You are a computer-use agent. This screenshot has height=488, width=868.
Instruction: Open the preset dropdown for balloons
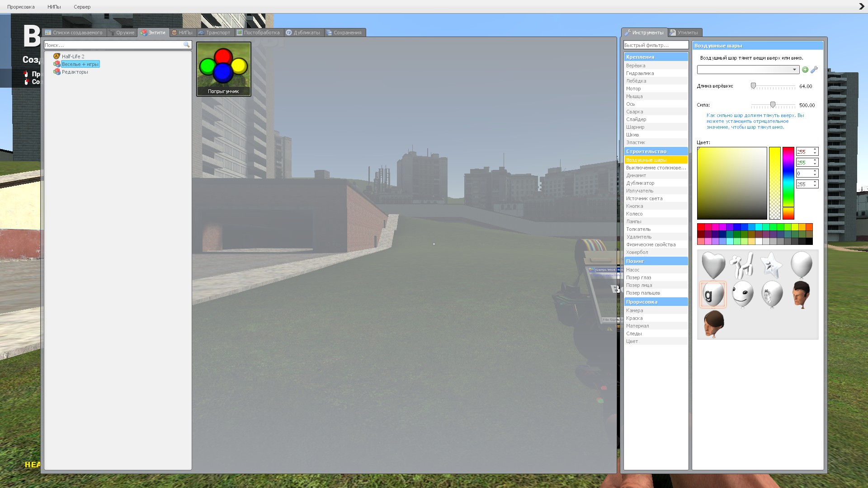[748, 70]
